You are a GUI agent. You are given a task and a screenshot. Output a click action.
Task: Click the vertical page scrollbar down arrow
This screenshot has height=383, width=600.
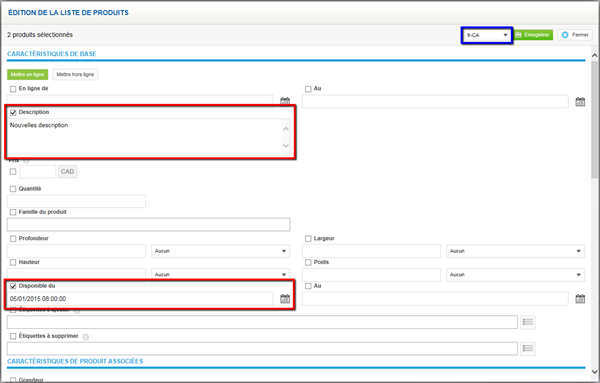click(x=595, y=372)
